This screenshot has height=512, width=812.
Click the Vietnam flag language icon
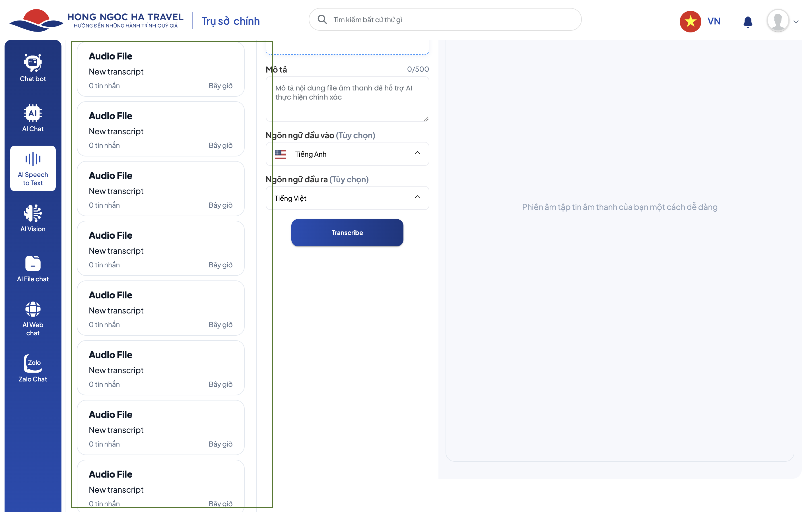point(690,21)
